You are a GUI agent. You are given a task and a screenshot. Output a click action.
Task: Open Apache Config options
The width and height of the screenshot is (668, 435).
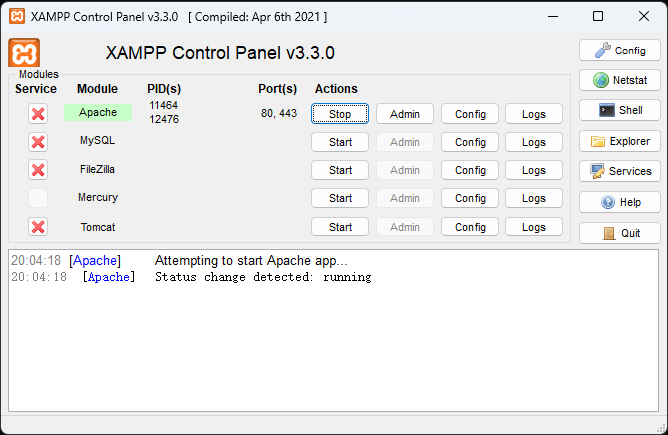click(470, 114)
